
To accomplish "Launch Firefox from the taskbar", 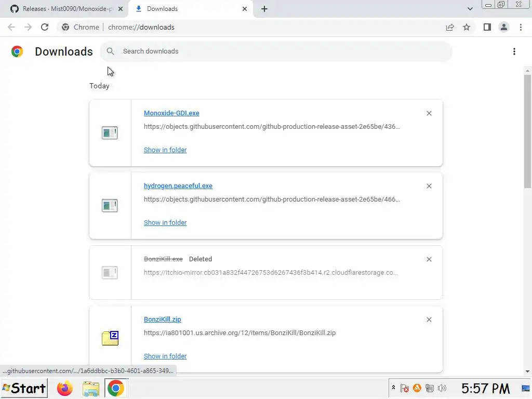I will (65, 388).
